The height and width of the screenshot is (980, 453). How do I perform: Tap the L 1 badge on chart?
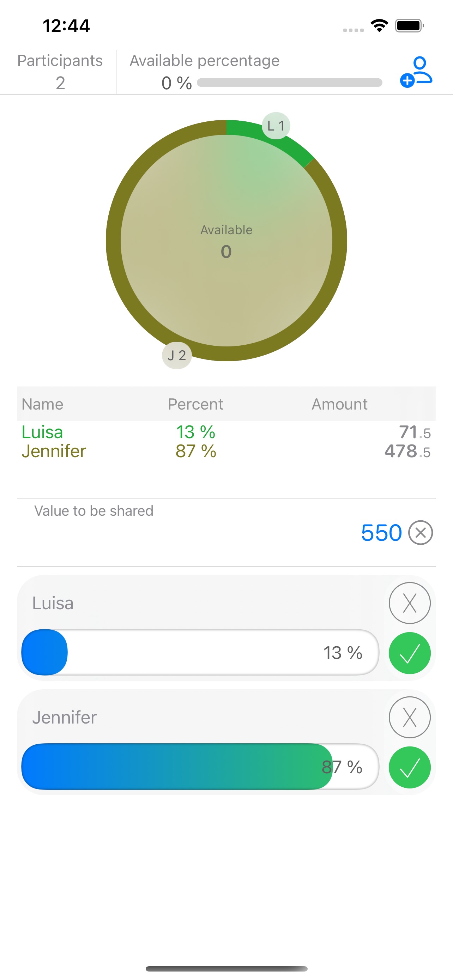tap(276, 126)
